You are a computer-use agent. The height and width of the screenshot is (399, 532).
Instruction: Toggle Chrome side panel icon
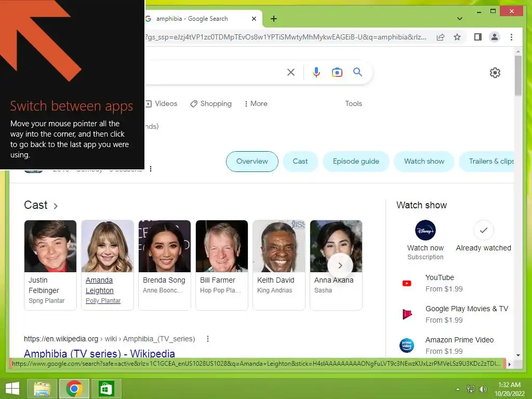(478, 37)
